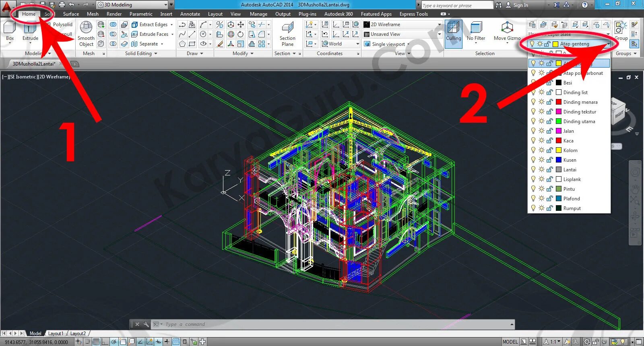
Task: Click the Print icon in quick access toolbar
Action: [x=62, y=4]
